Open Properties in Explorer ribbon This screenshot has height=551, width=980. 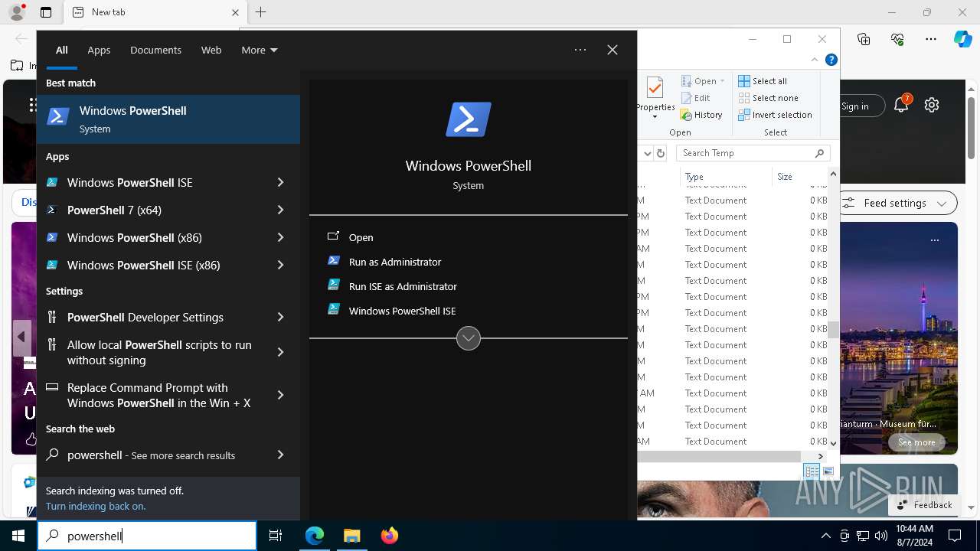[655, 98]
